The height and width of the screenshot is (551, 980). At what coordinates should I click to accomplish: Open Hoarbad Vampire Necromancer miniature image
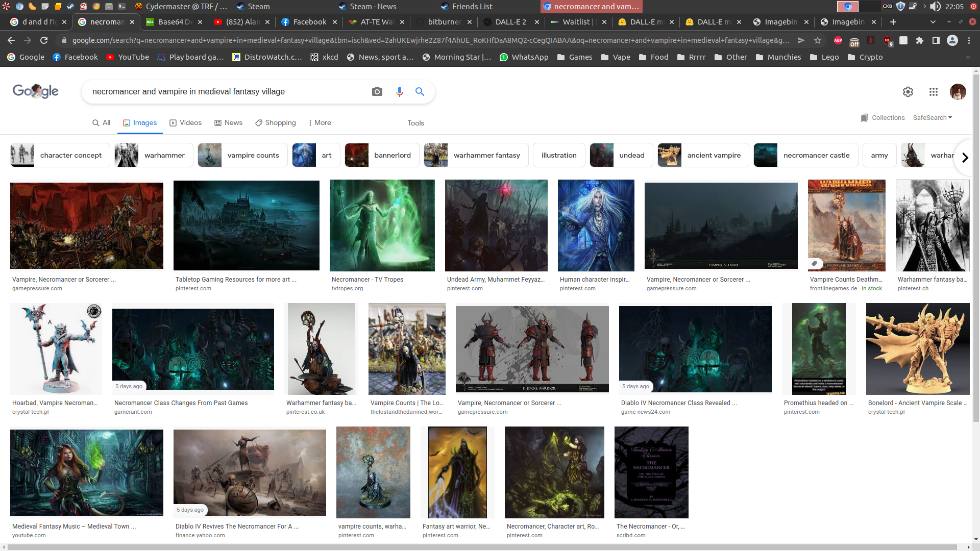[x=56, y=349]
